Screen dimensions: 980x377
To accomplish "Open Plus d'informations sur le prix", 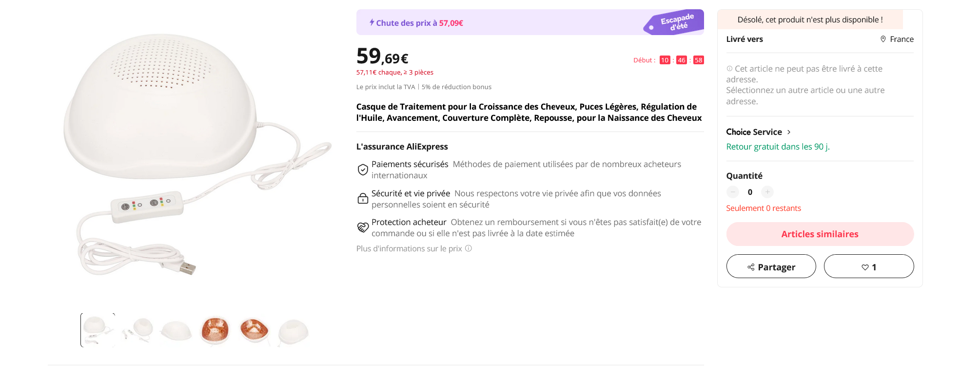I will (412, 248).
